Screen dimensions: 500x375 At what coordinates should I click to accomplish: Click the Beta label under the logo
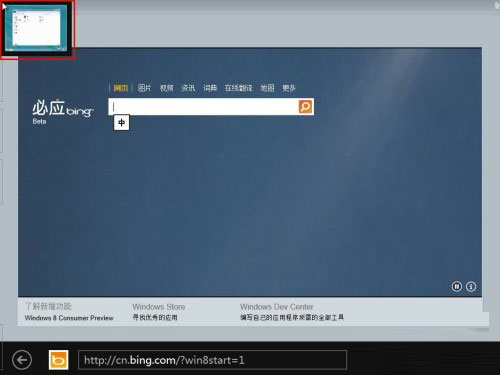(x=39, y=122)
